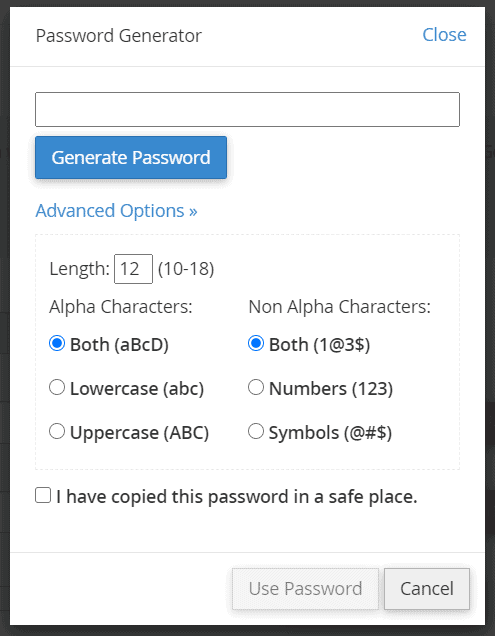Choose Lowercase (abc) alpha characters option
Image resolution: width=495 pixels, height=636 pixels.
tap(57, 387)
